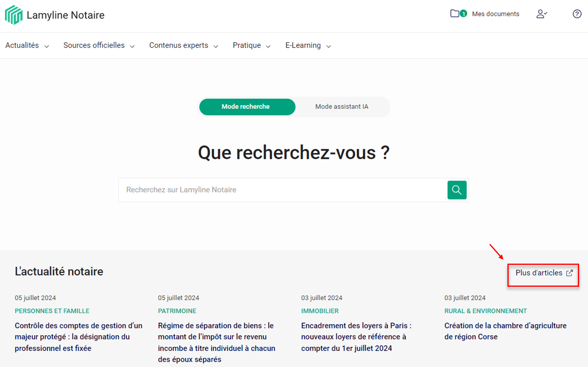
Task: Expand the Contenus experts dropdown
Action: pyautogui.click(x=183, y=45)
